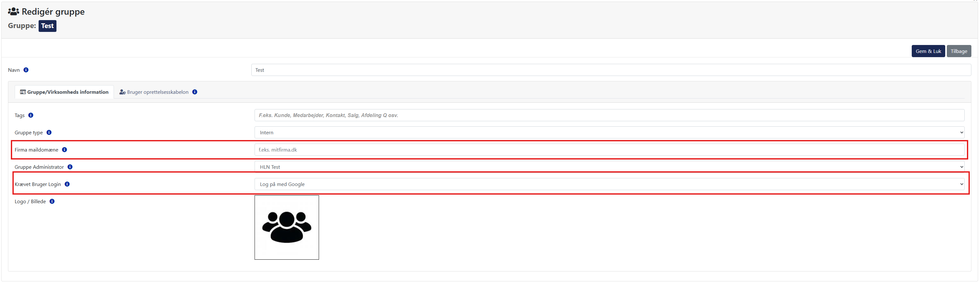This screenshot has height=282, width=980.
Task: Open the info icon beside Tags label
Action: point(31,115)
